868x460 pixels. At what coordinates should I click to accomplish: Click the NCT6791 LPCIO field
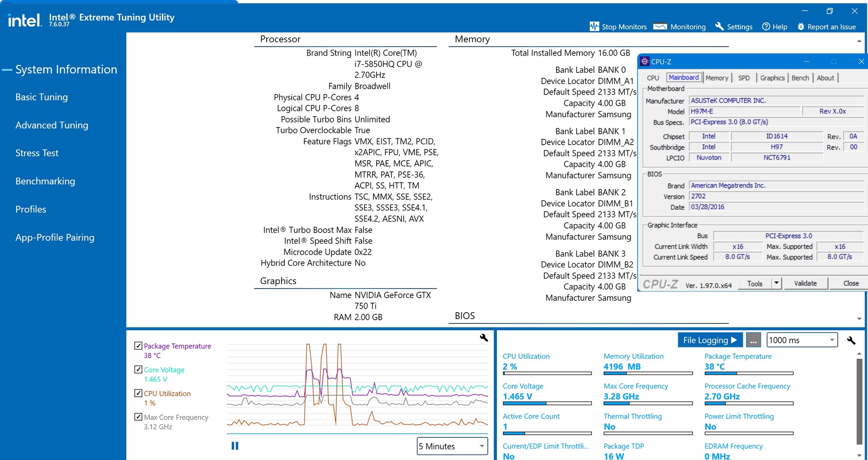coord(777,157)
